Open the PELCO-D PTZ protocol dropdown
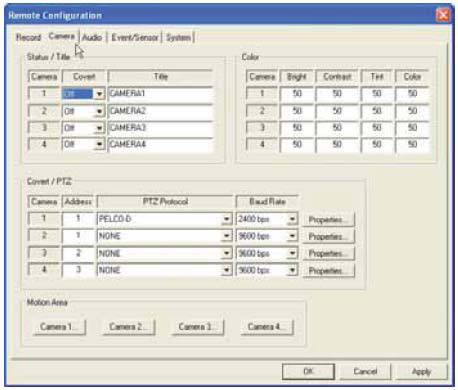This screenshot has width=458, height=390. click(226, 219)
